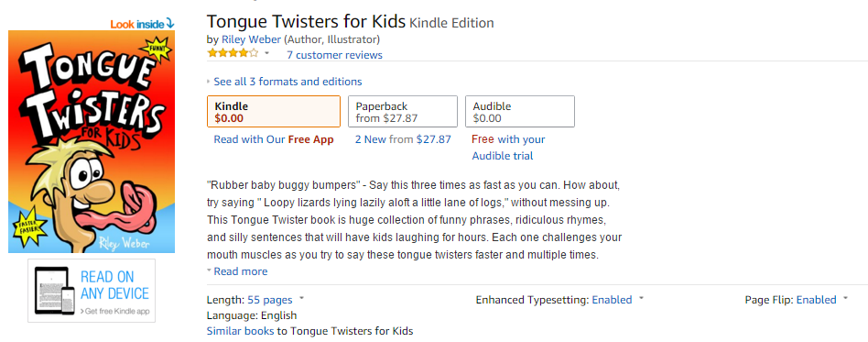Expand the Length 55 pages dropdown arrow

(302, 299)
